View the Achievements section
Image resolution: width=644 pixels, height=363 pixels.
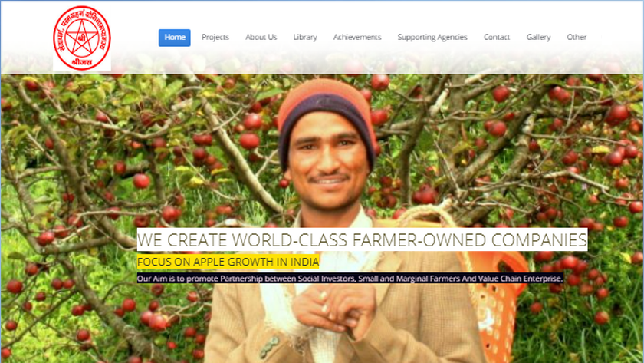[357, 38]
